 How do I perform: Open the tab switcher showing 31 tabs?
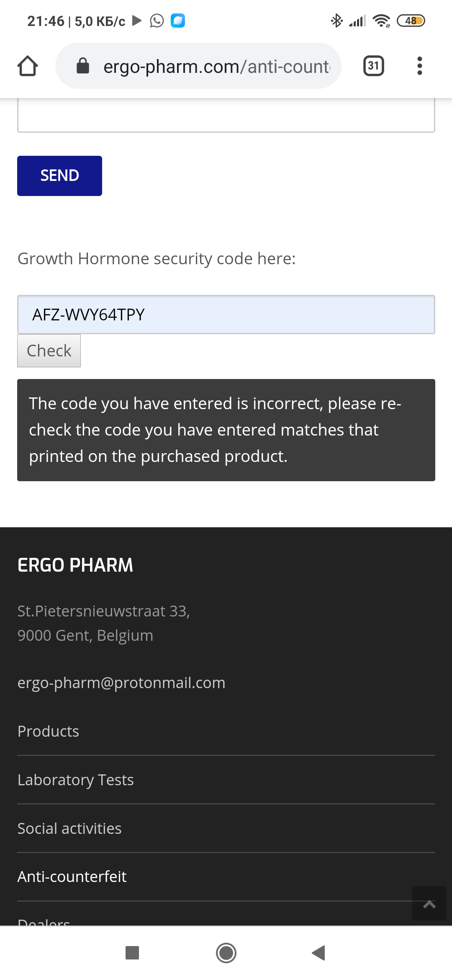coord(373,66)
